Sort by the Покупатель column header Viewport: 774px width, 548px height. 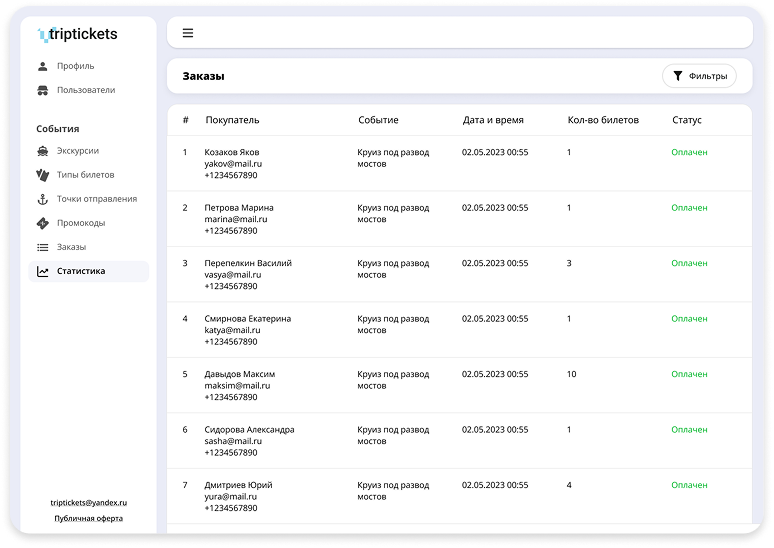coord(232,120)
